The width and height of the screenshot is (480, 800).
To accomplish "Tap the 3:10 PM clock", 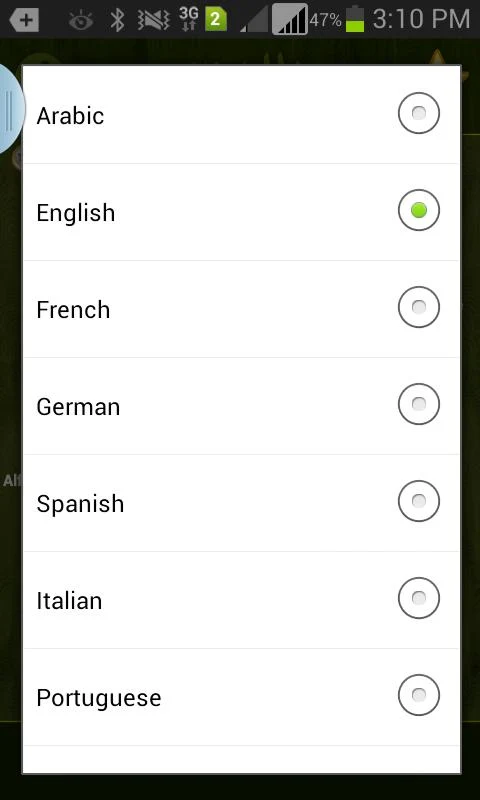I will coord(421,19).
